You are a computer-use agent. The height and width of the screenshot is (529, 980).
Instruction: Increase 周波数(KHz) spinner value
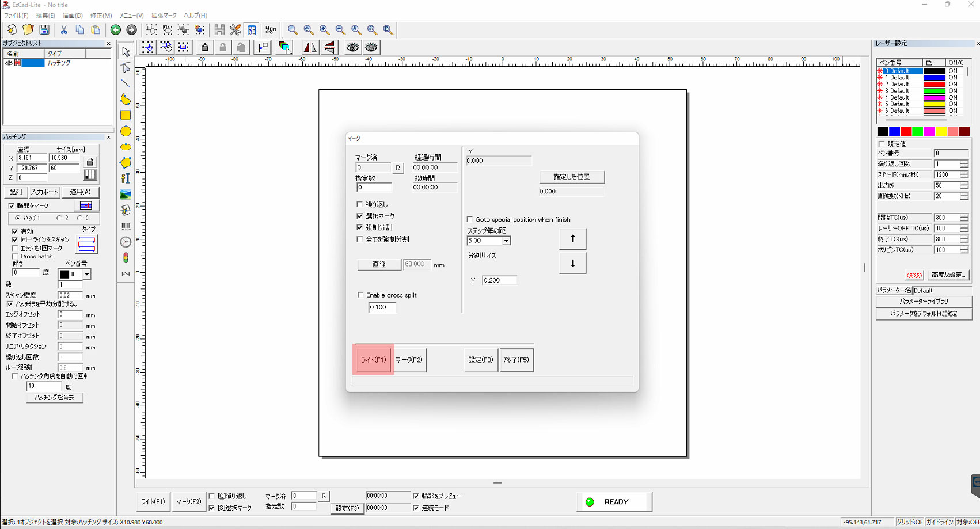[964, 195]
